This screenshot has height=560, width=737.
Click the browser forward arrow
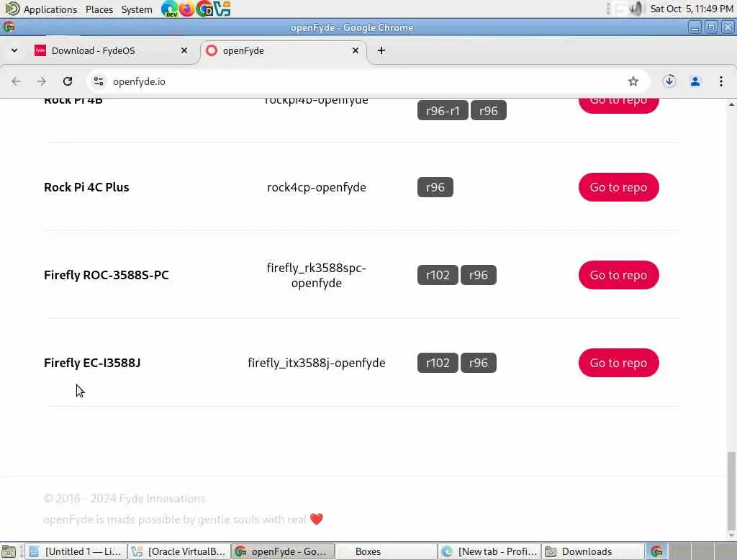(42, 81)
